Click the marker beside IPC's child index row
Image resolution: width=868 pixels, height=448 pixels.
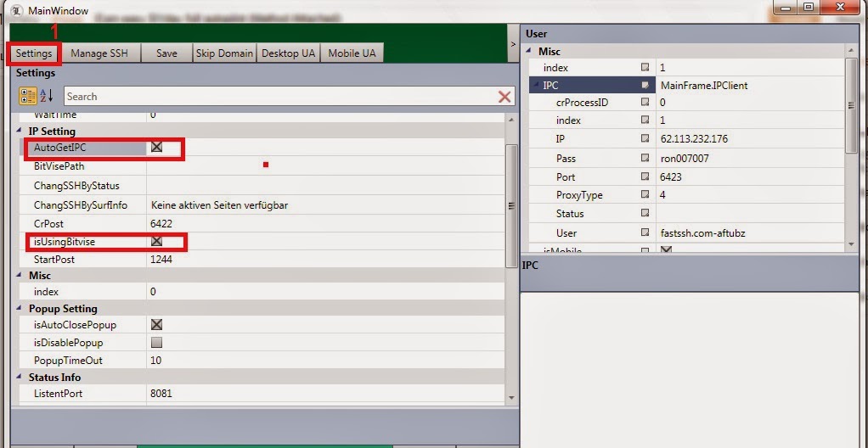[645, 120]
